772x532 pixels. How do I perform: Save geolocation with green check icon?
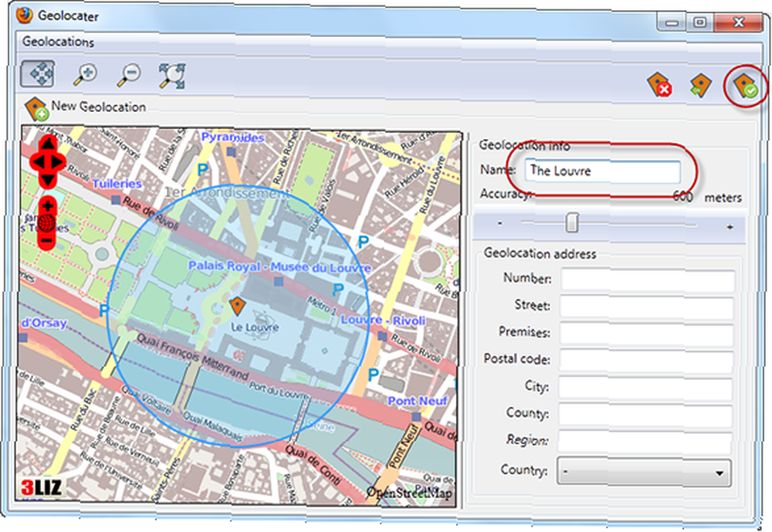point(746,85)
